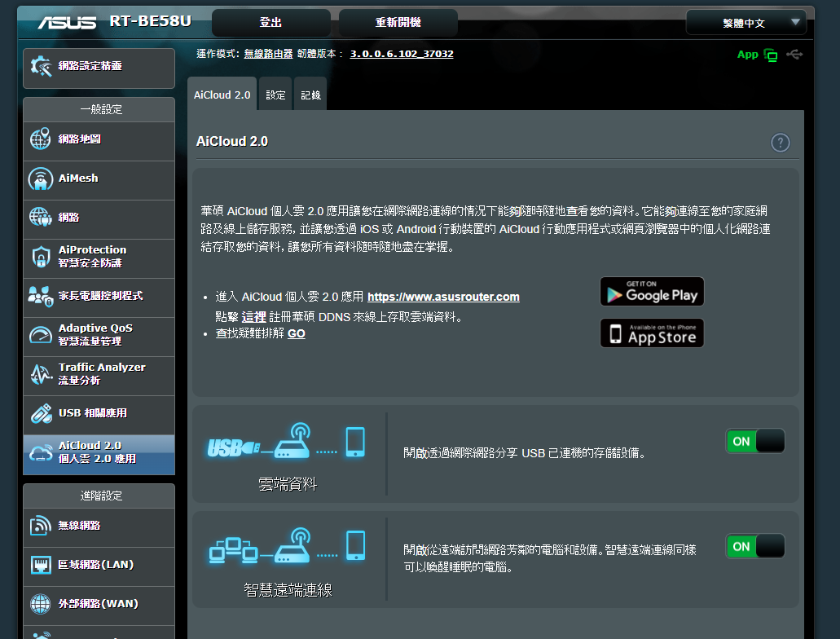Click the 無線路由器 operation mode link
This screenshot has height=639, width=840.
click(x=268, y=54)
